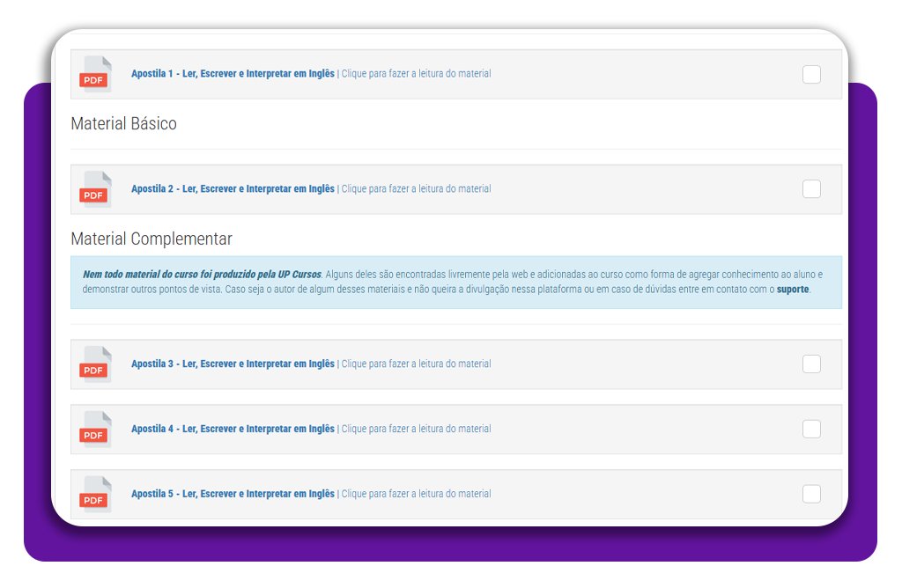Select the PDF icon of Apostila 3
The image size is (902, 588).
pos(95,364)
